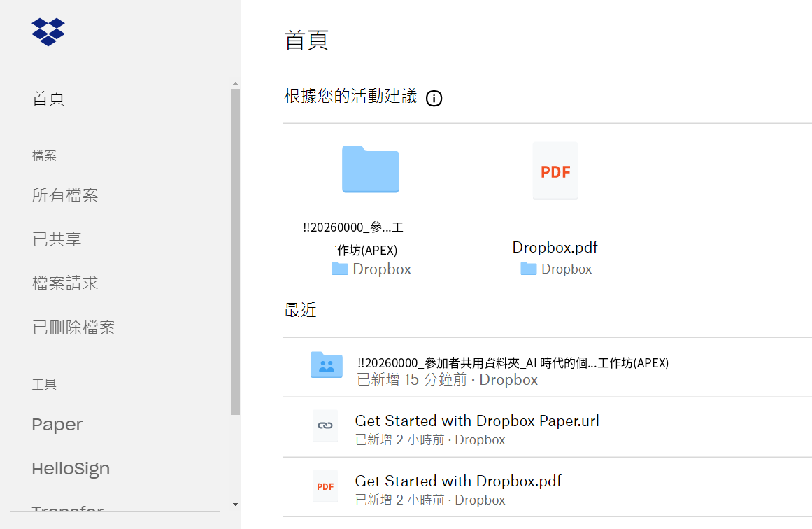812x529 pixels.
Task: Click the link icon for Dropbox Paper.url
Action: 325,425
